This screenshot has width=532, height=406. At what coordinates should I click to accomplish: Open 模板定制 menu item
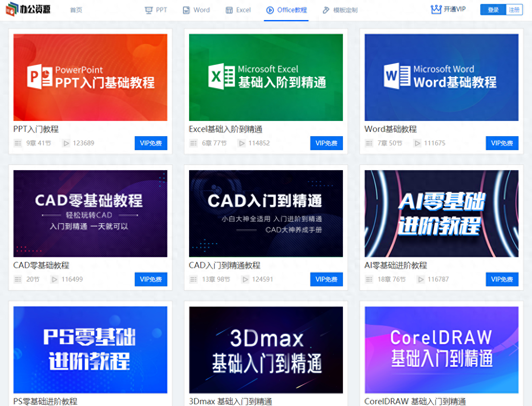(346, 10)
